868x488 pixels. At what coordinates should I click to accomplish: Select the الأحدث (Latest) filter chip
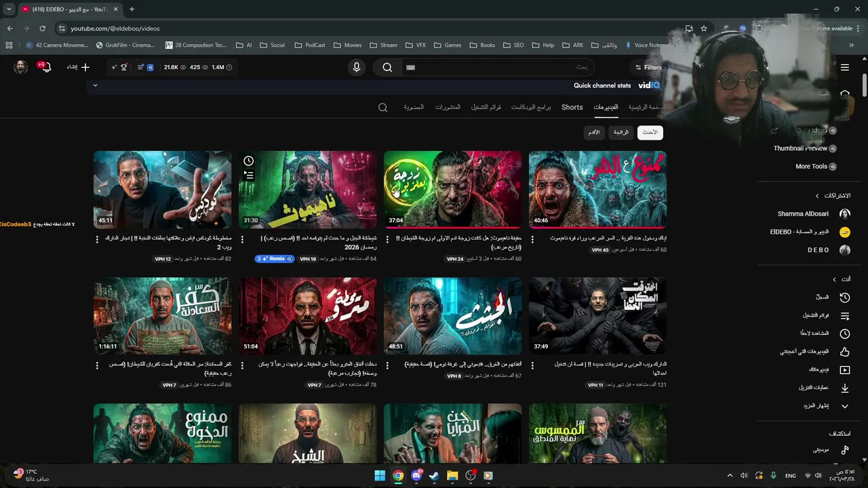click(650, 132)
